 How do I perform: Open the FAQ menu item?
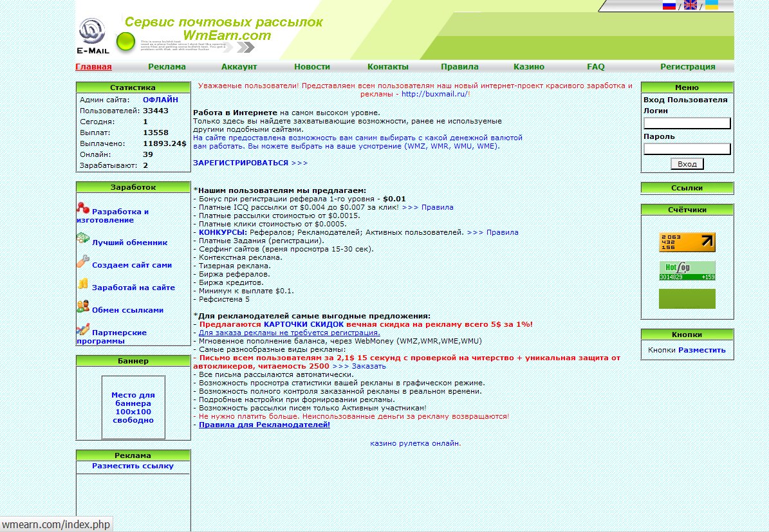(596, 67)
